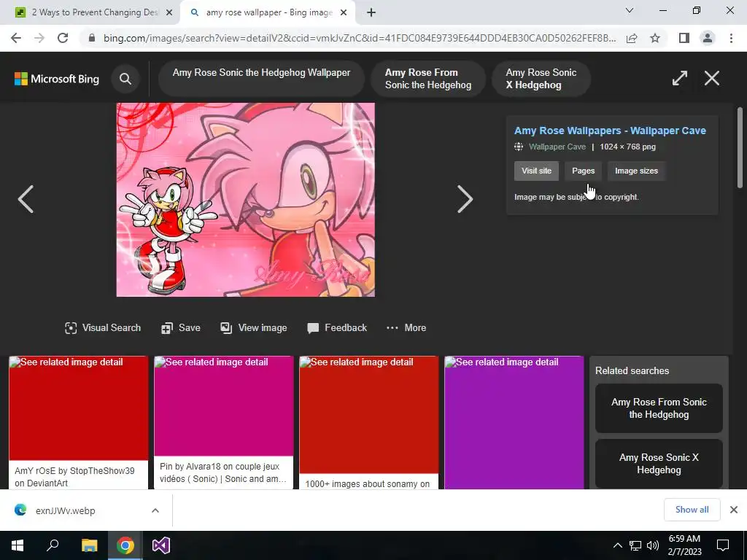This screenshot has height=560, width=747.
Task: Click the Pages button
Action: [583, 171]
